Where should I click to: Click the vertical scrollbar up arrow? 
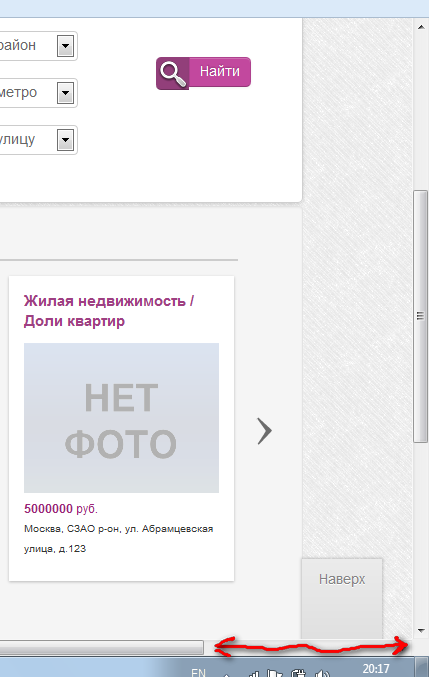coord(421,27)
